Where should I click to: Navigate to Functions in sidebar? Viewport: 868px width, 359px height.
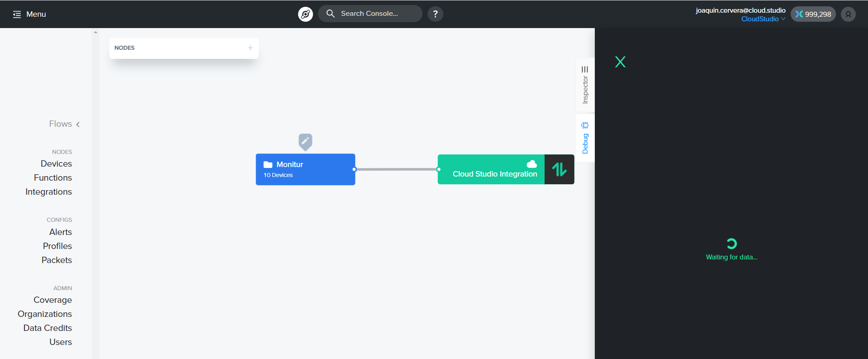tap(52, 178)
